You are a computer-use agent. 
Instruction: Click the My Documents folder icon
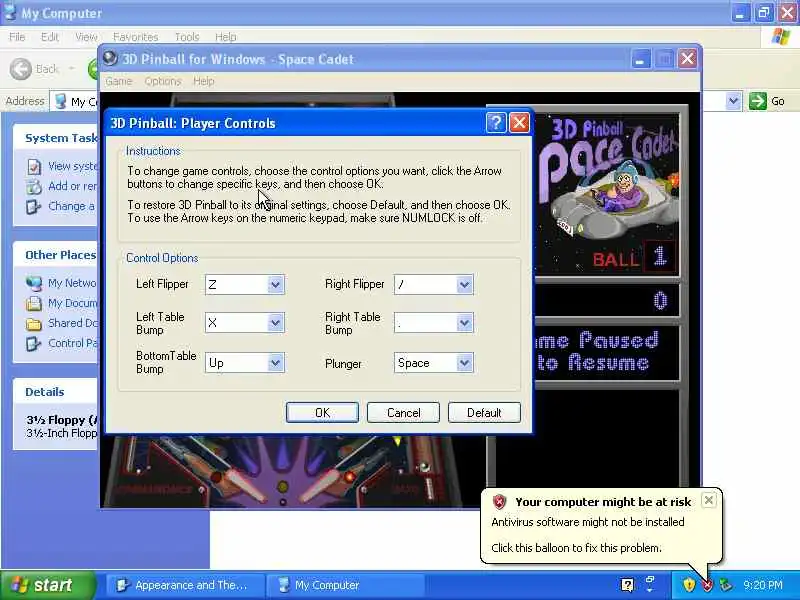point(34,303)
